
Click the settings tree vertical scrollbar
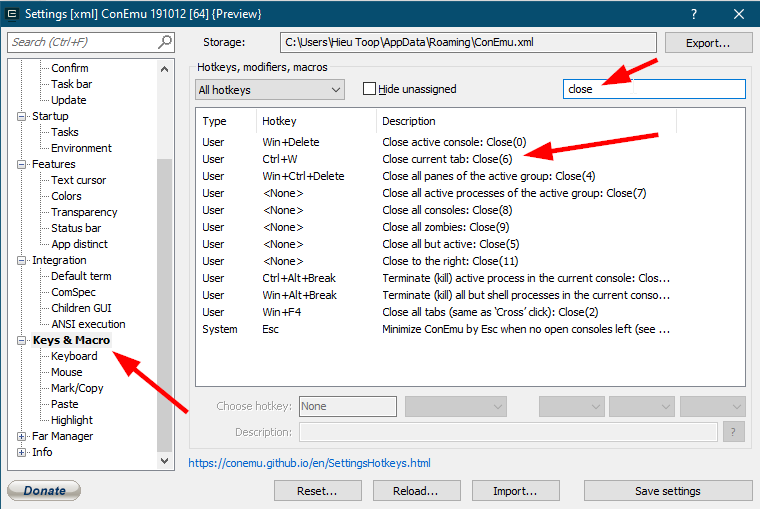pyautogui.click(x=165, y=300)
